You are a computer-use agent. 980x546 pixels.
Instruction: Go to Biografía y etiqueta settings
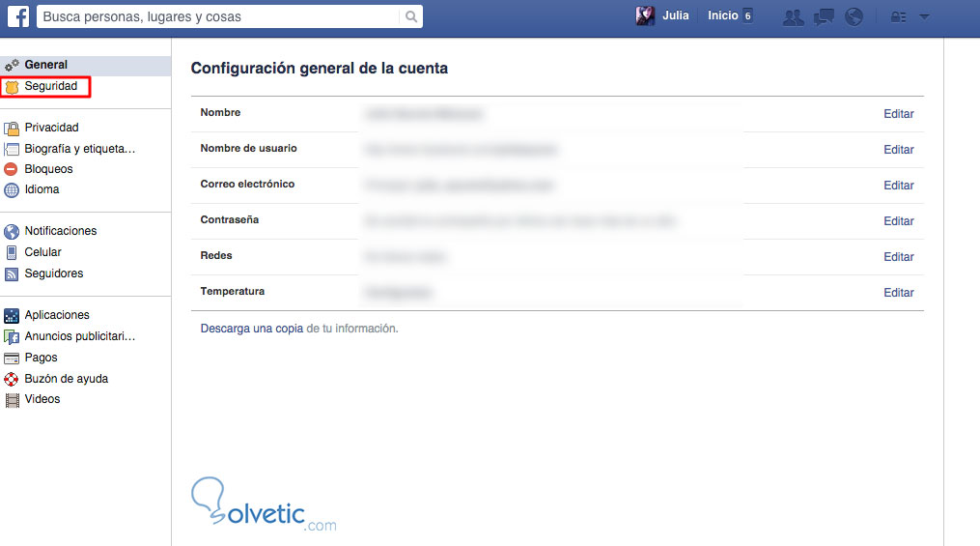[80, 148]
